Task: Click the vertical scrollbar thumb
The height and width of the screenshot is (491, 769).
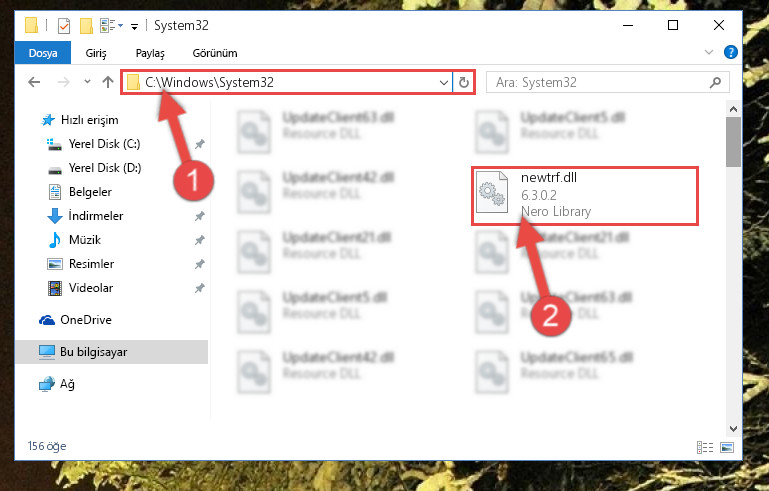Action: [x=733, y=142]
